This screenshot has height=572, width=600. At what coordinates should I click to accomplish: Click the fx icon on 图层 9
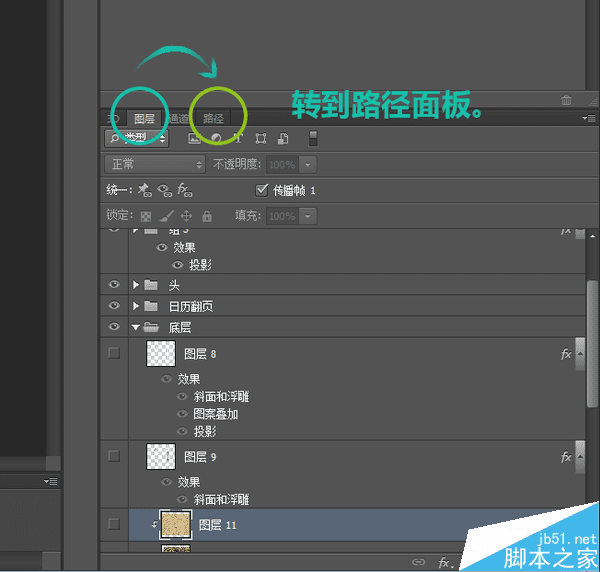(x=566, y=457)
